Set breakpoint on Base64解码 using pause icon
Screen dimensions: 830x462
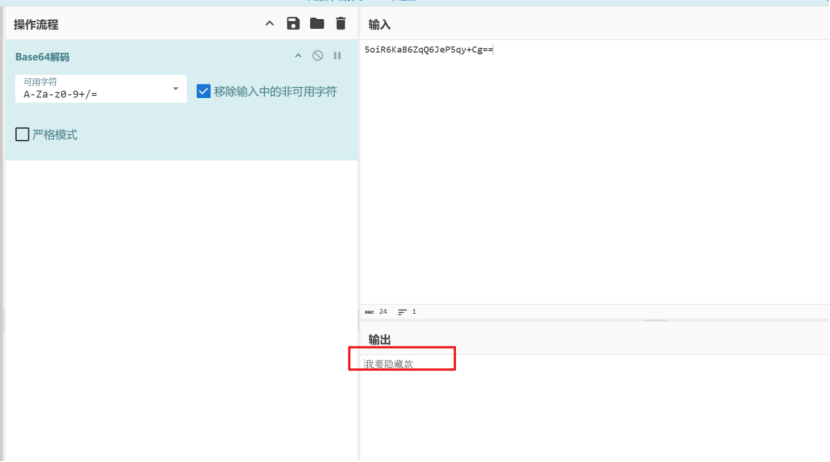click(x=337, y=56)
